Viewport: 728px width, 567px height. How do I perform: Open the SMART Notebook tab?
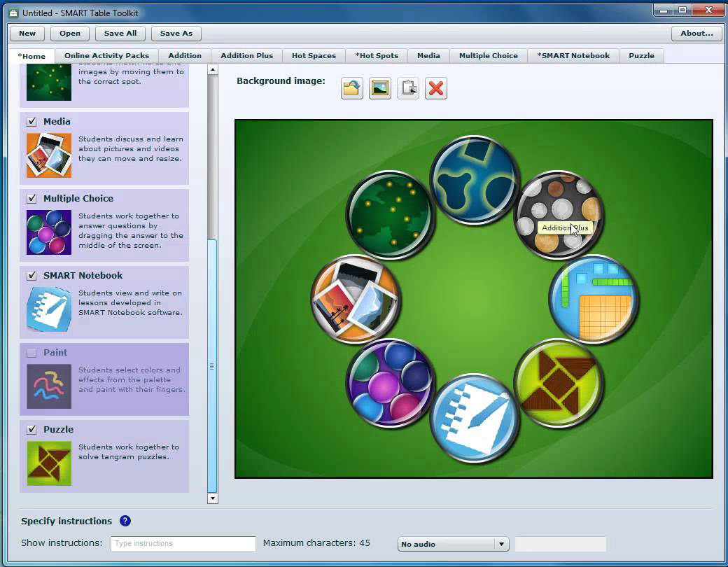point(573,56)
